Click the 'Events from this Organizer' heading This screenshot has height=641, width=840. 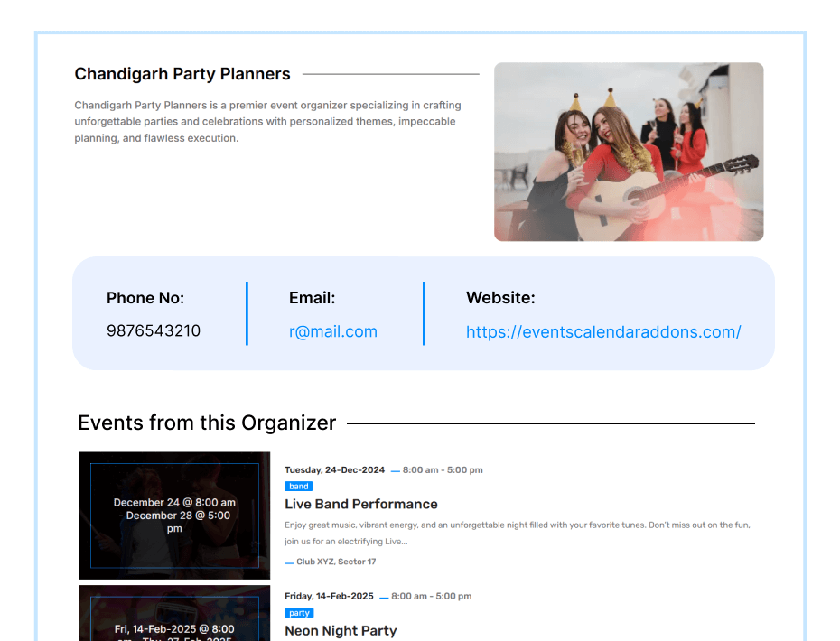(207, 423)
